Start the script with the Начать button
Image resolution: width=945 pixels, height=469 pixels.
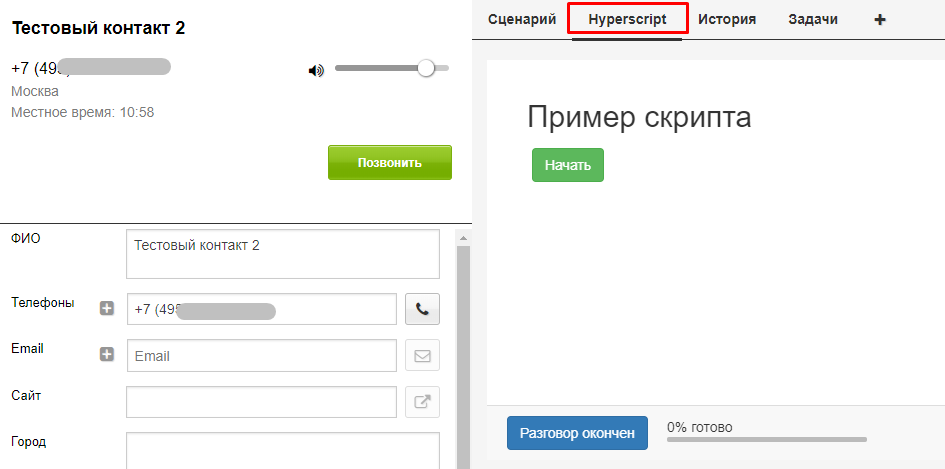tap(567, 165)
